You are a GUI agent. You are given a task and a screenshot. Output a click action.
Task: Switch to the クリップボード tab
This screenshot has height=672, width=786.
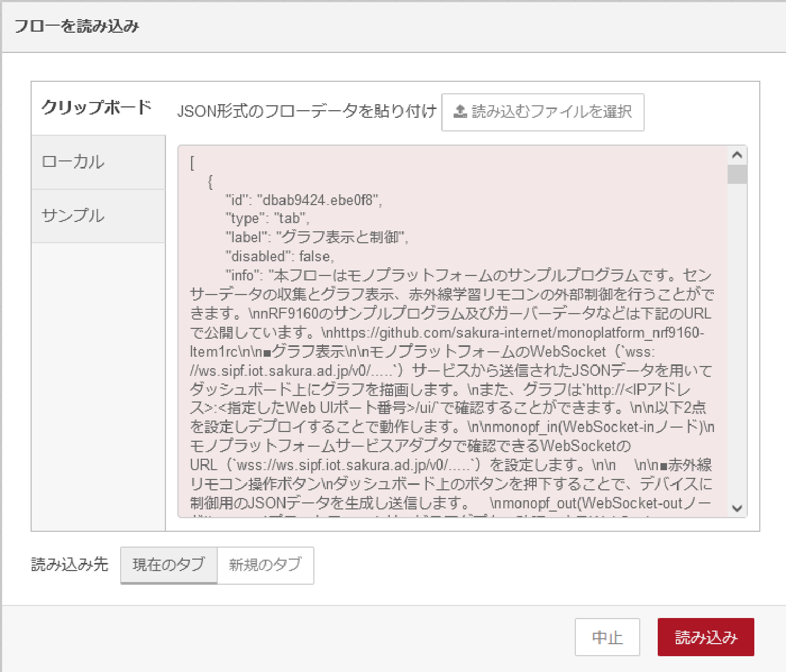tap(97, 107)
